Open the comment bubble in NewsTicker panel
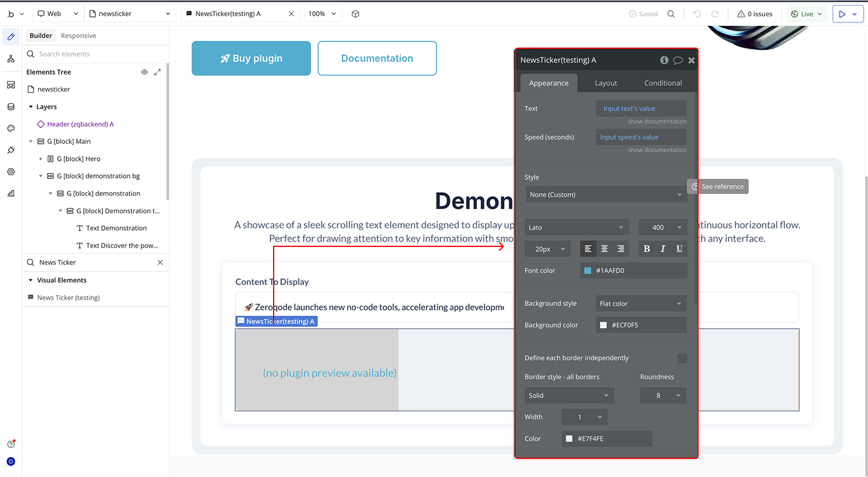This screenshot has width=868, height=477. click(678, 60)
